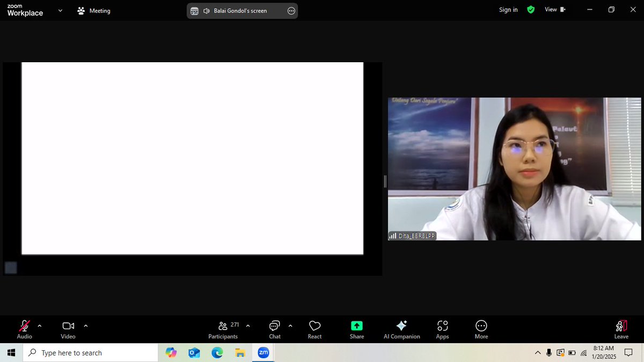644x362 pixels.
Task: Click the Zoom icon in the taskbar
Action: pyautogui.click(x=264, y=353)
